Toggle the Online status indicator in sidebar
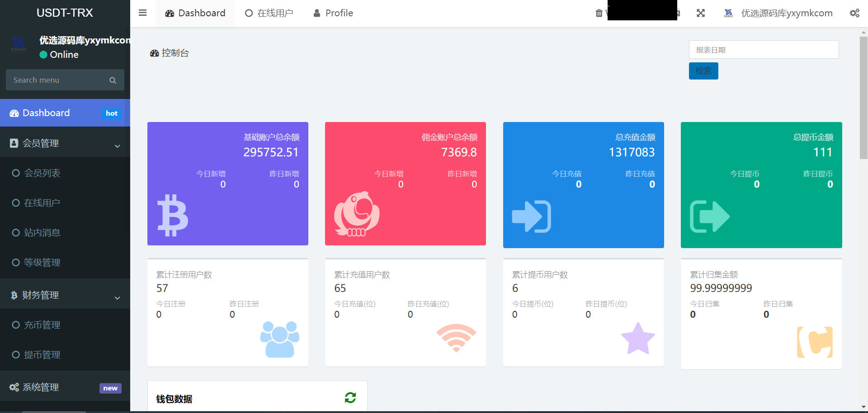The height and width of the screenshot is (413, 868). [43, 54]
